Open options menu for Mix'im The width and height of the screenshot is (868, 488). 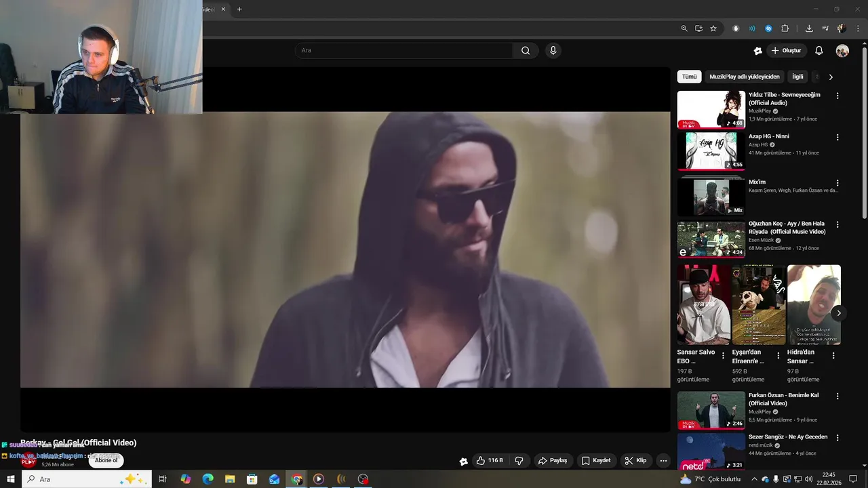click(x=837, y=183)
